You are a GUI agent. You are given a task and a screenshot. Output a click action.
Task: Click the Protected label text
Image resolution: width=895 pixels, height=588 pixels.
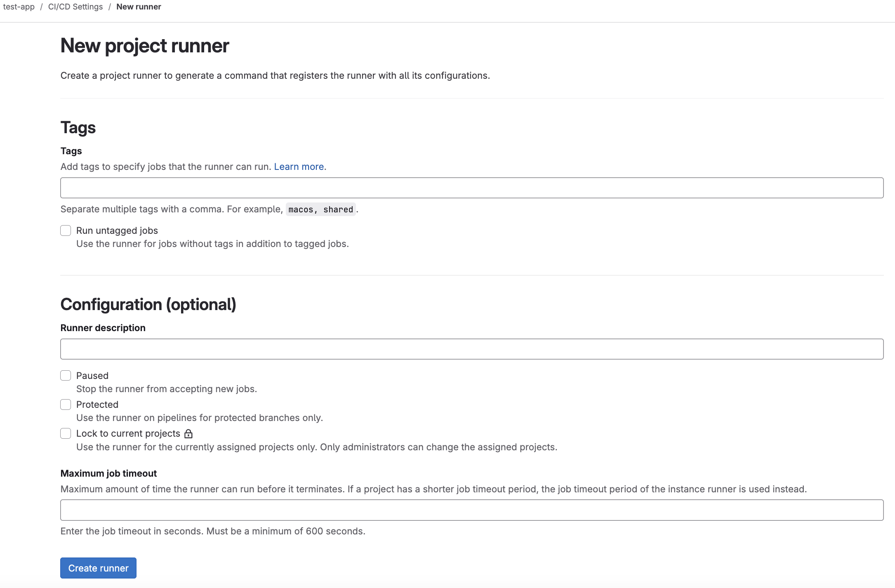[97, 405]
